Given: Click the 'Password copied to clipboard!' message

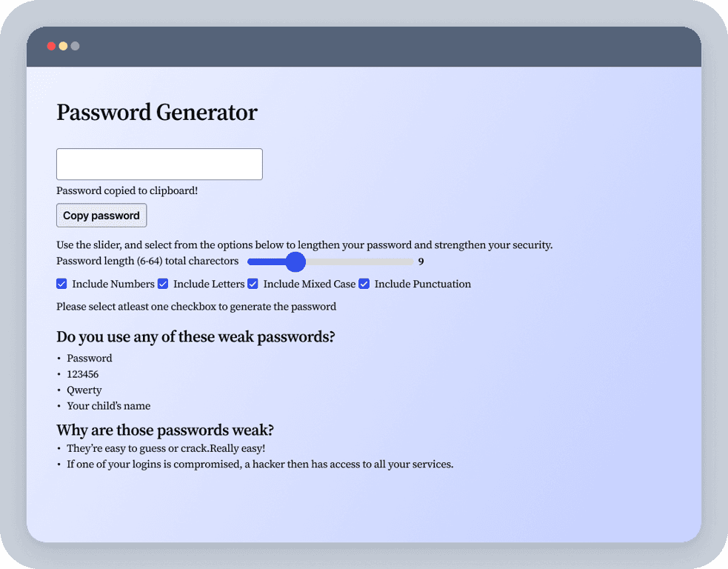Looking at the screenshot, I should 127,190.
